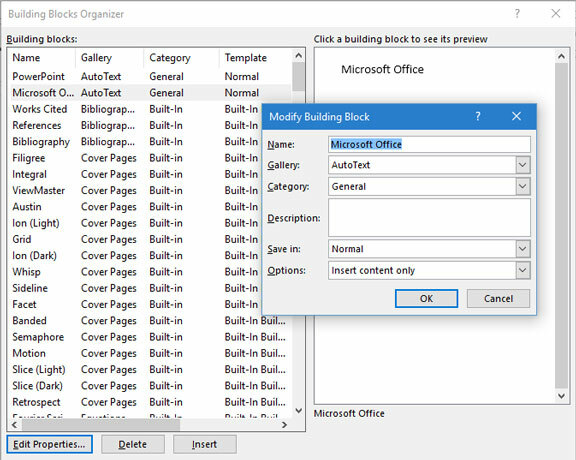This screenshot has width=576, height=460.
Task: Click the preview pane scroll down arrow
Action: point(561,396)
